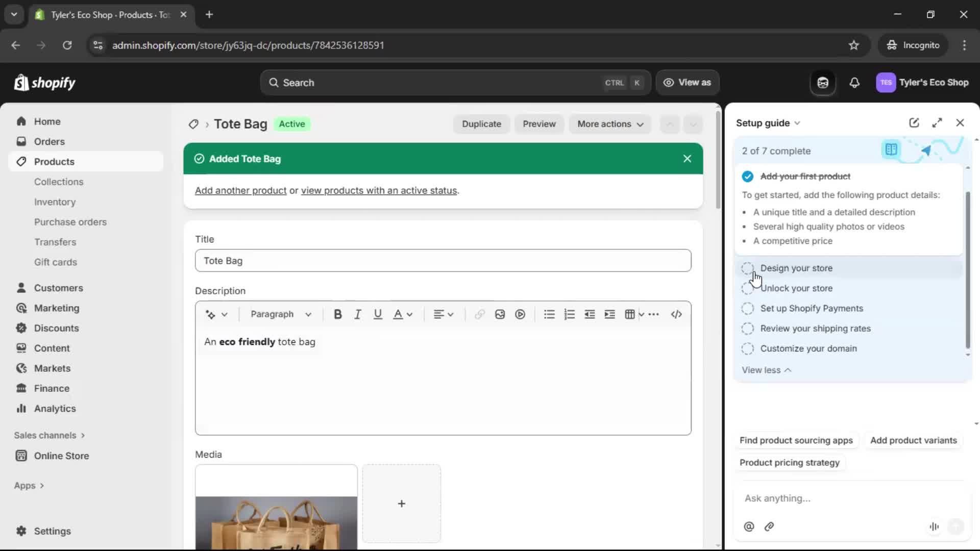Image resolution: width=980 pixels, height=551 pixels.
Task: Insert an image into the description
Action: [x=500, y=314]
